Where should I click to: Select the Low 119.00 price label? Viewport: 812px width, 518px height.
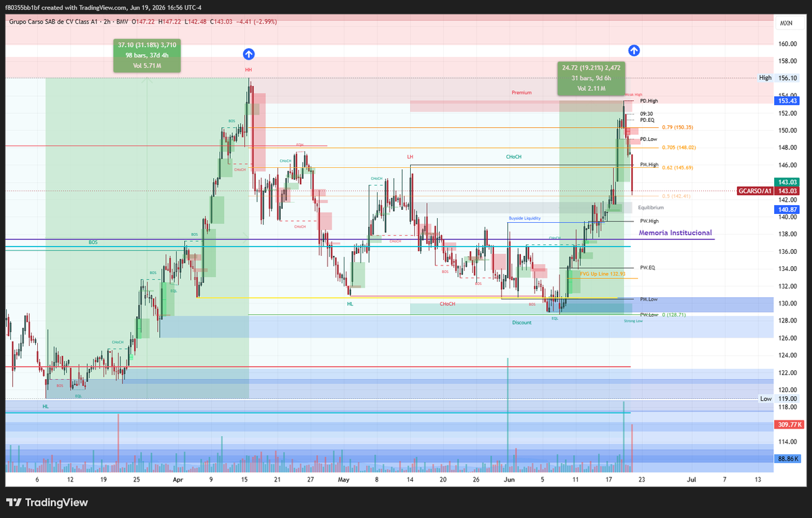click(x=779, y=399)
